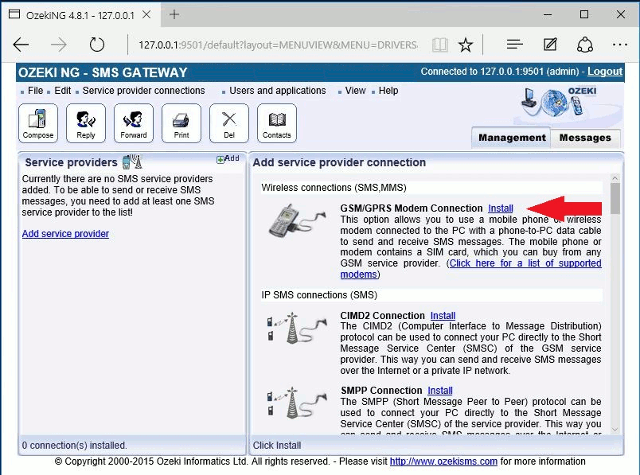Image resolution: width=640 pixels, height=475 pixels.
Task: Click the GSM modem phone image
Action: (x=297, y=221)
